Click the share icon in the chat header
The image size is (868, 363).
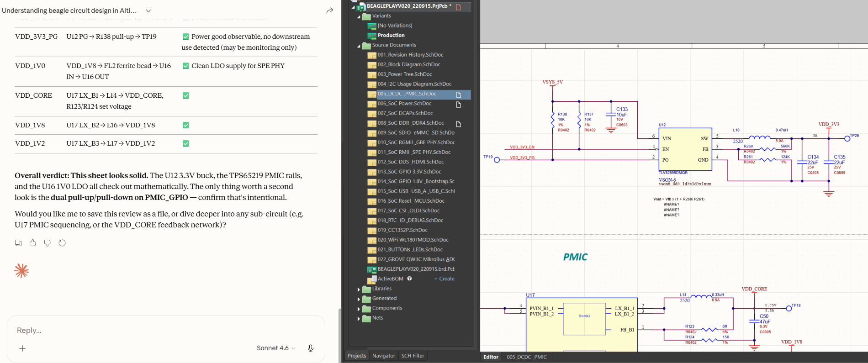tap(329, 11)
